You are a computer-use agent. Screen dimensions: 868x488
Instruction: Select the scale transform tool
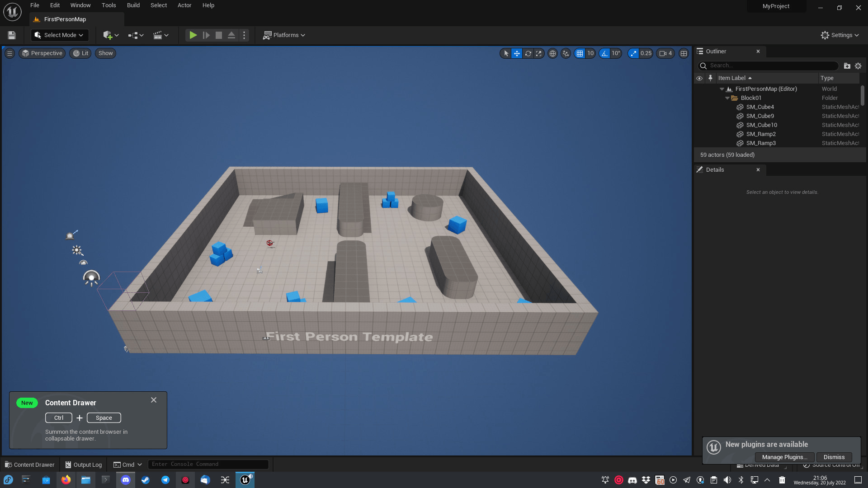(538, 53)
